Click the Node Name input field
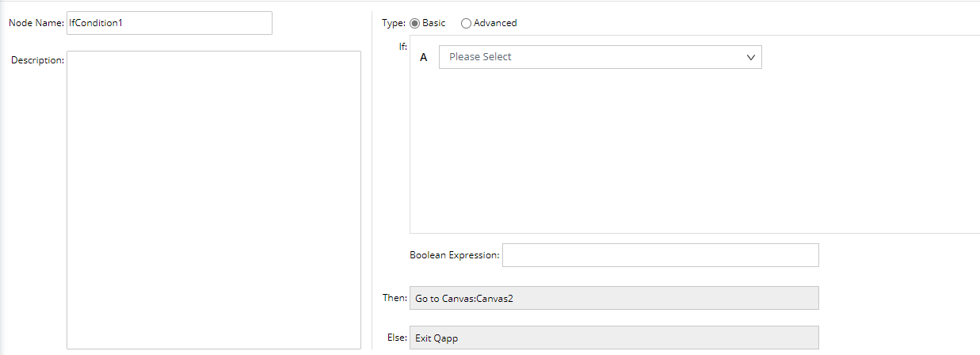The image size is (980, 355). pos(170,23)
